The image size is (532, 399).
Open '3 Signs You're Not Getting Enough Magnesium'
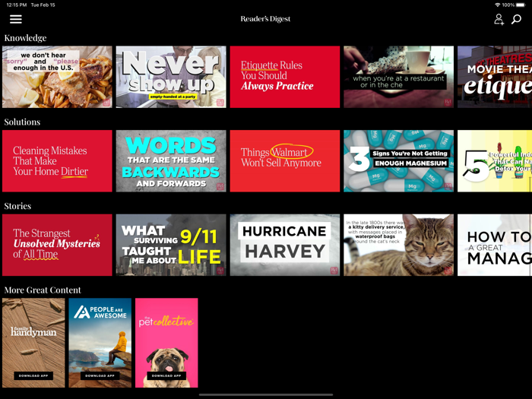[x=399, y=161]
